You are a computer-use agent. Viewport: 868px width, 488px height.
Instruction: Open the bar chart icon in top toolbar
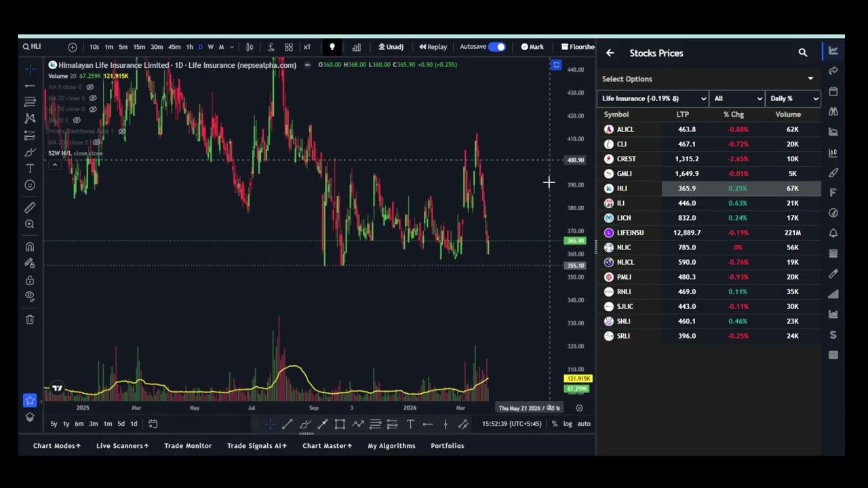[357, 47]
